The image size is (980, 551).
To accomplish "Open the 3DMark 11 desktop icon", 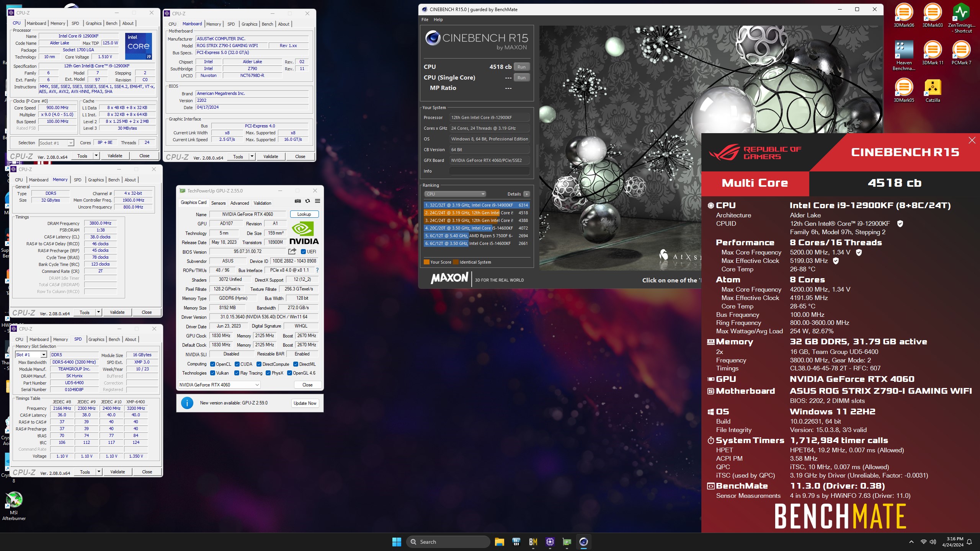I will 933,53.
